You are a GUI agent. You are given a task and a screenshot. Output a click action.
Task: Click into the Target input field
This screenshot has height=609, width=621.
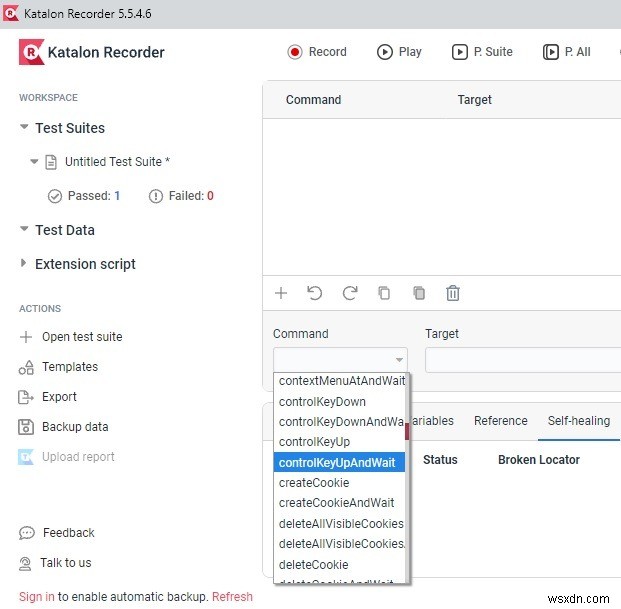[x=522, y=360]
